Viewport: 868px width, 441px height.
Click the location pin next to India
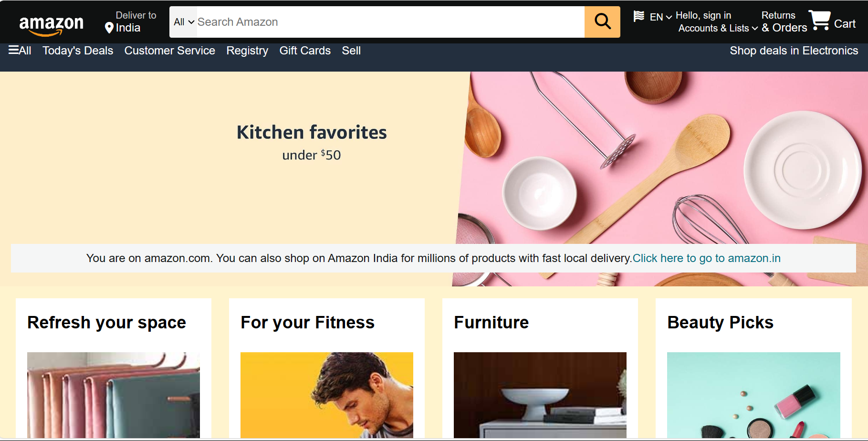109,28
